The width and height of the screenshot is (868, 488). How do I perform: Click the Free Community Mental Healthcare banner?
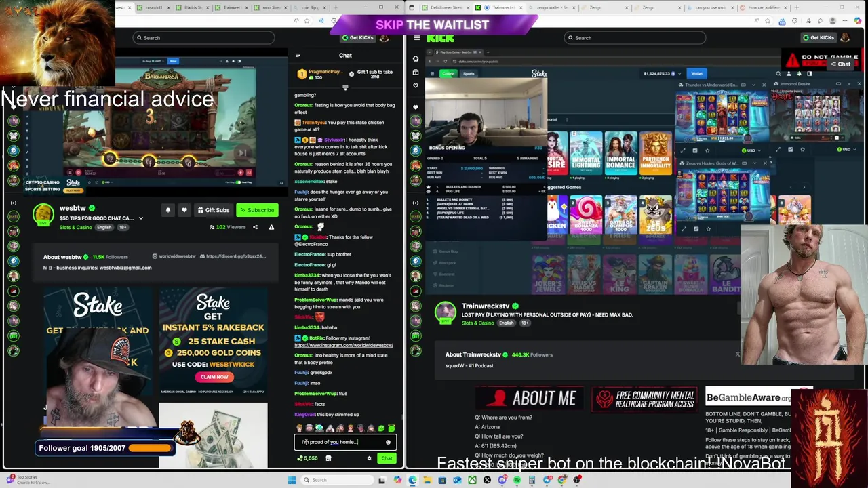644,399
